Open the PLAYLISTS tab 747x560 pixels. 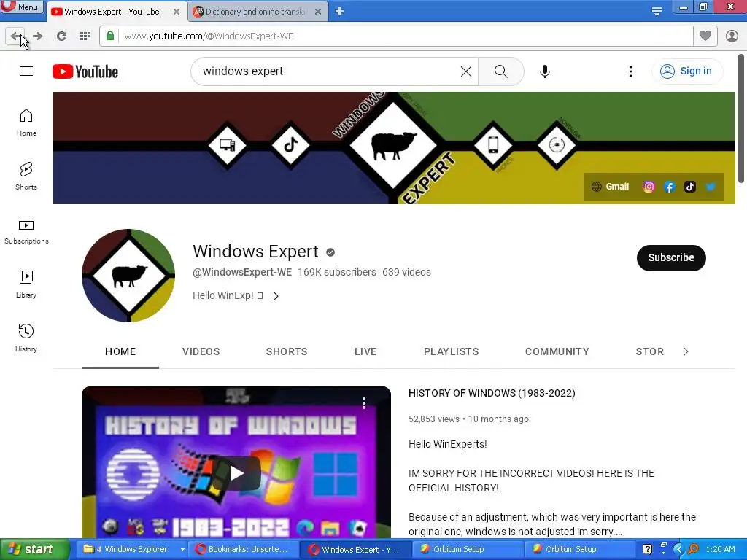[451, 352]
